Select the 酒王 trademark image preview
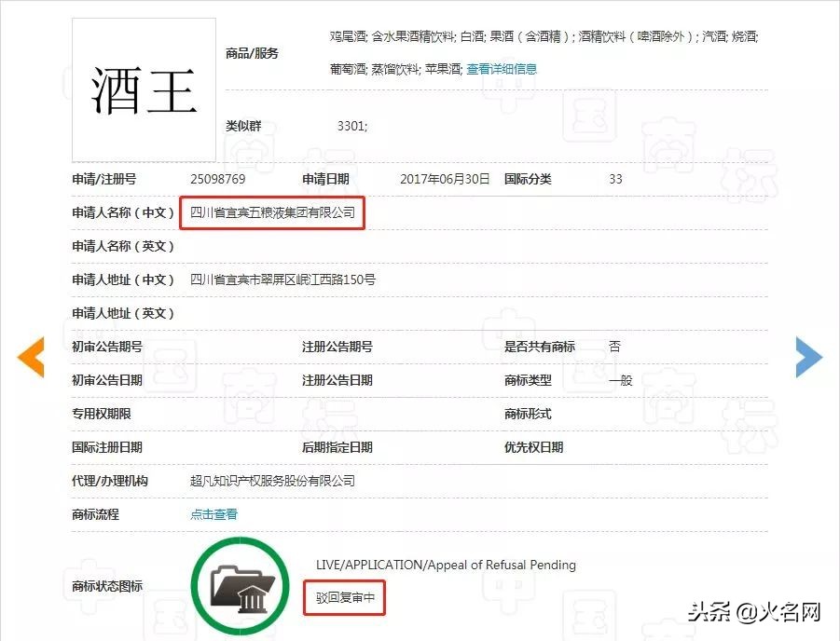The width and height of the screenshot is (840, 641). (143, 89)
